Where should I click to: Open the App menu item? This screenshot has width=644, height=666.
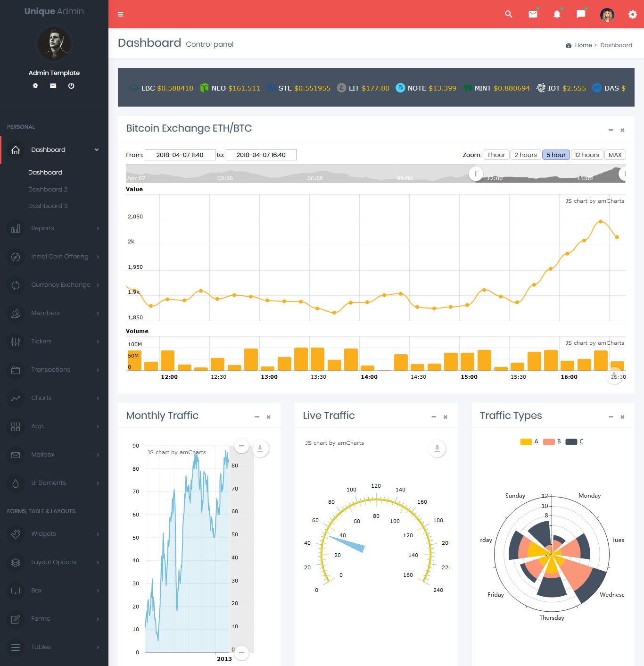coord(54,426)
